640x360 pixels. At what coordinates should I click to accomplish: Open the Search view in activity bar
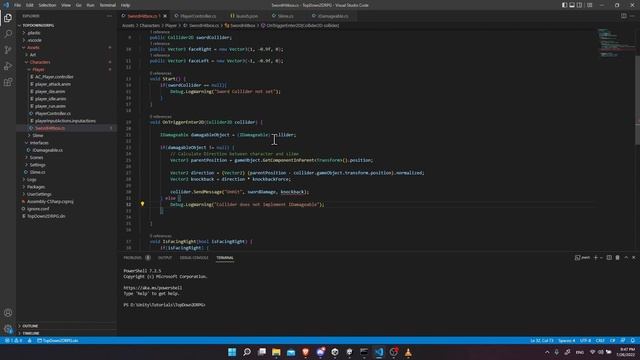8,34
